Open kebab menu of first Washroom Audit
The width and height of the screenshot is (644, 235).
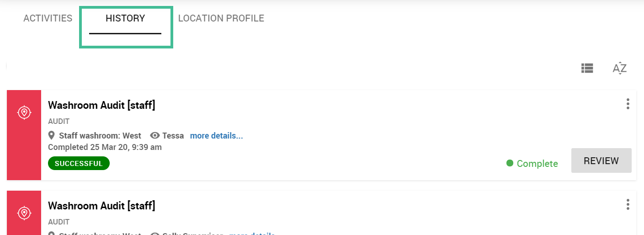tap(628, 104)
